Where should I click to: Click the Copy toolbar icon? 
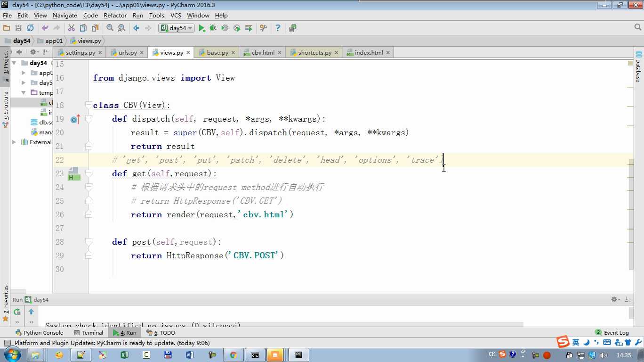[x=83, y=28]
